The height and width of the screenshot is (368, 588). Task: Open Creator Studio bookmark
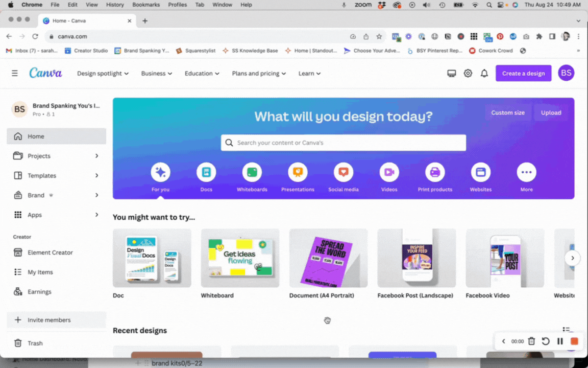[x=86, y=51]
